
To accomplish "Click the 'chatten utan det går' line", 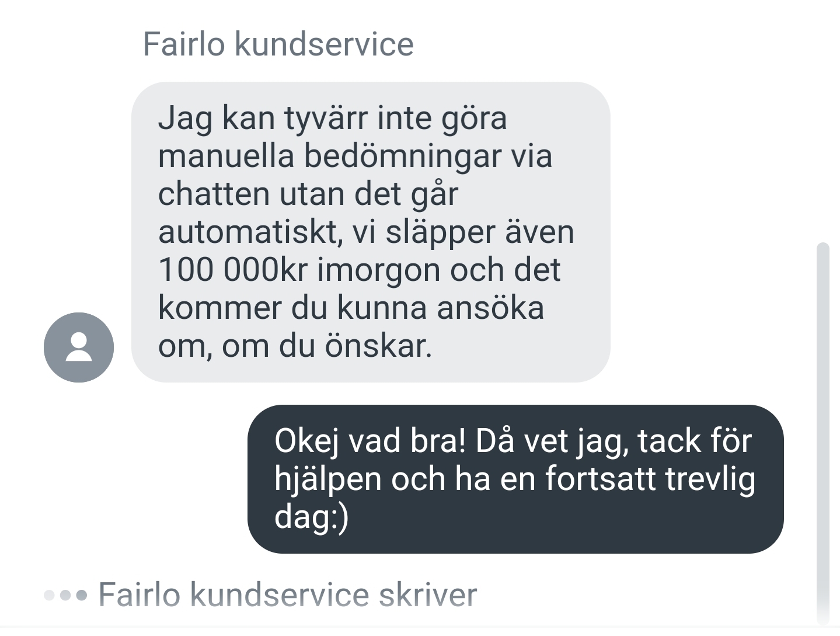I will 308,194.
